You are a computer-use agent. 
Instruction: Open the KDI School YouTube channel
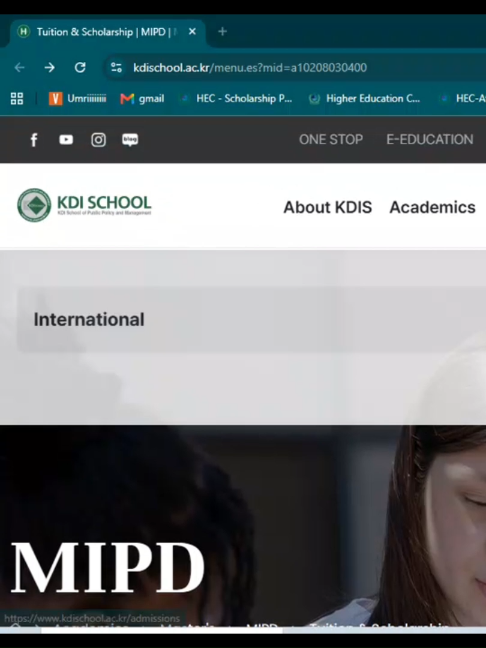point(66,140)
